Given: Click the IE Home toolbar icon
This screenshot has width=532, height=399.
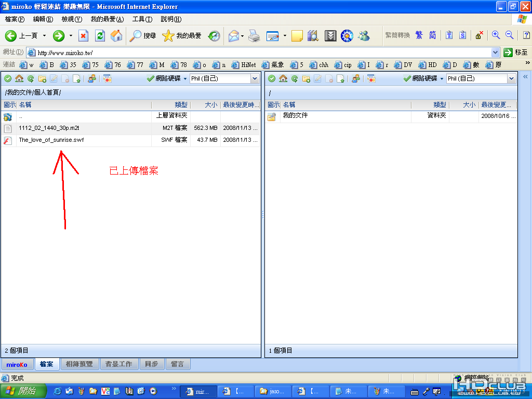Looking at the screenshot, I should pyautogui.click(x=116, y=36).
